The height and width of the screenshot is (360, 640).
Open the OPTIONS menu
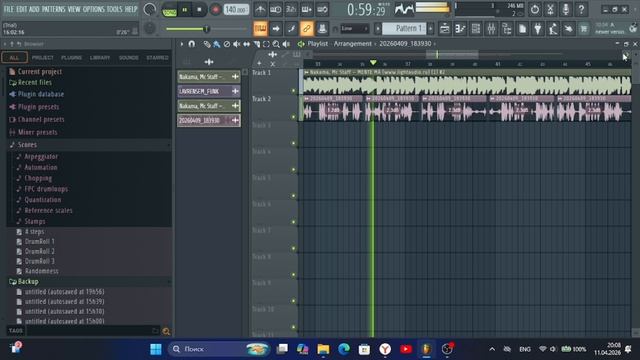click(94, 9)
